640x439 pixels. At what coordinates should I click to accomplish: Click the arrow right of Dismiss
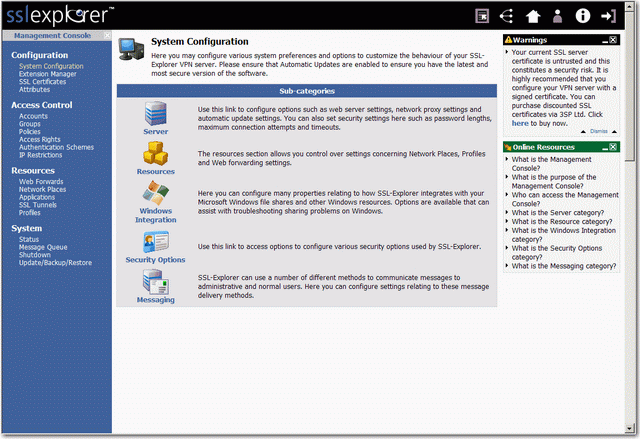coord(614,131)
